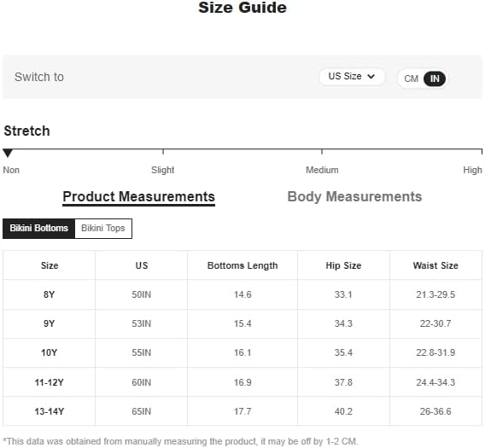Switch to Body Measurements tab
Image resolution: width=485 pixels, height=448 pixels.
354,197
